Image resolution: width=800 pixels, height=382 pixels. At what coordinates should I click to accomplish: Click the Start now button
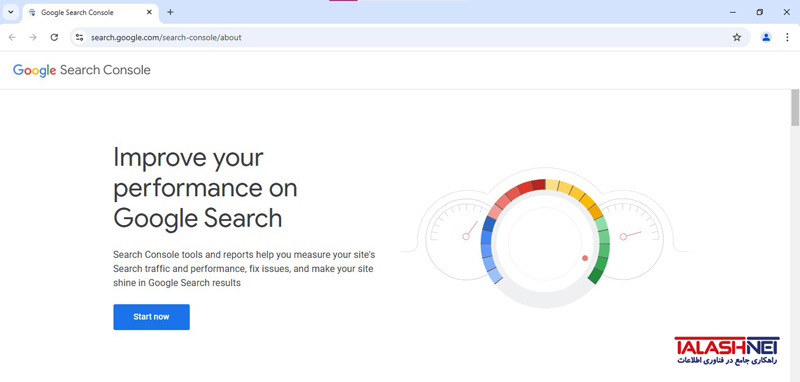[x=152, y=317]
